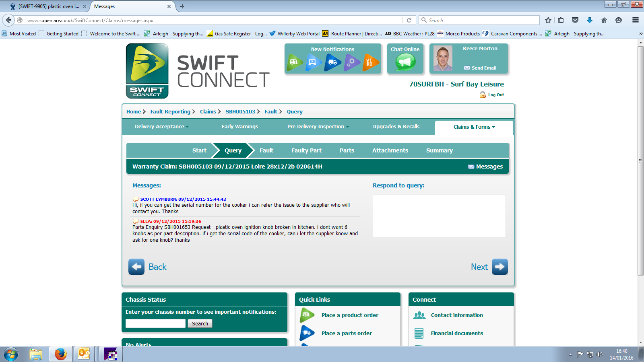Click the Claims breadcrumb link

point(208,112)
